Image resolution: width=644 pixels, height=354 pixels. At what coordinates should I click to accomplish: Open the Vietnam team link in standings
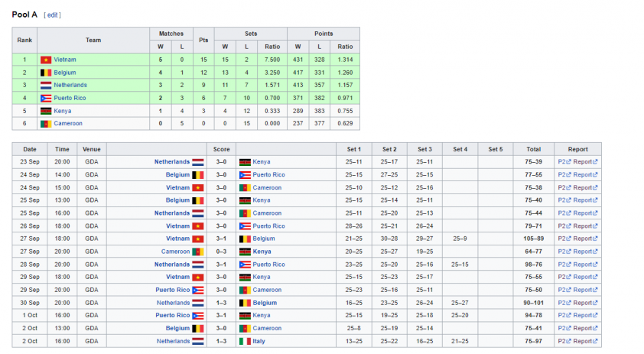[65, 60]
